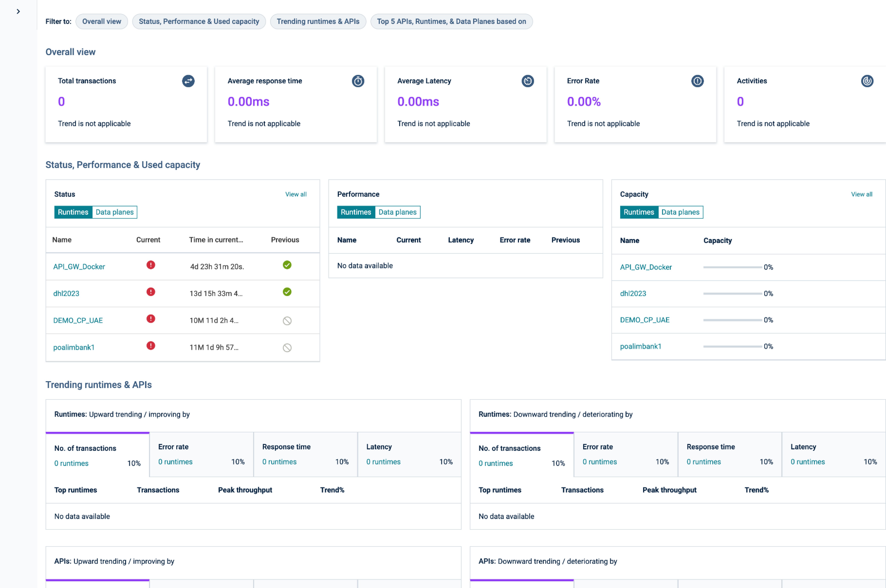The width and height of the screenshot is (886, 588).
Task: Click the Error Rate alert icon
Action: point(697,81)
